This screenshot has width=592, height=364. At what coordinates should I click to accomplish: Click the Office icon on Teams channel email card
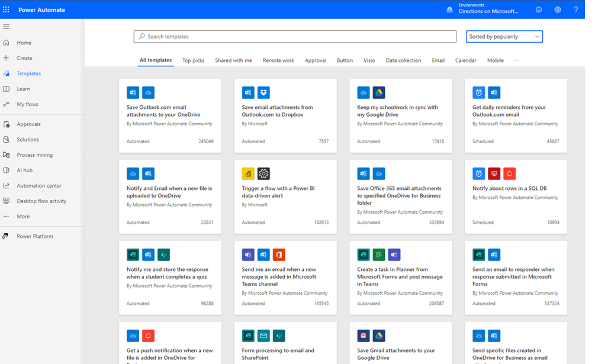click(x=279, y=255)
